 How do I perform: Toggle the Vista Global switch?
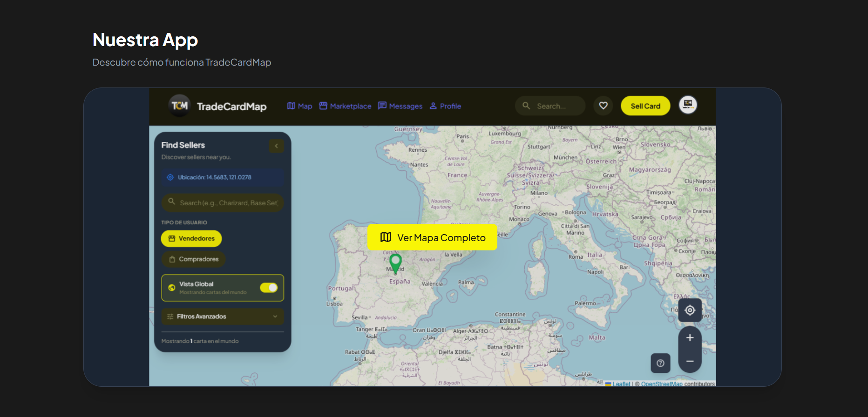[x=269, y=288]
